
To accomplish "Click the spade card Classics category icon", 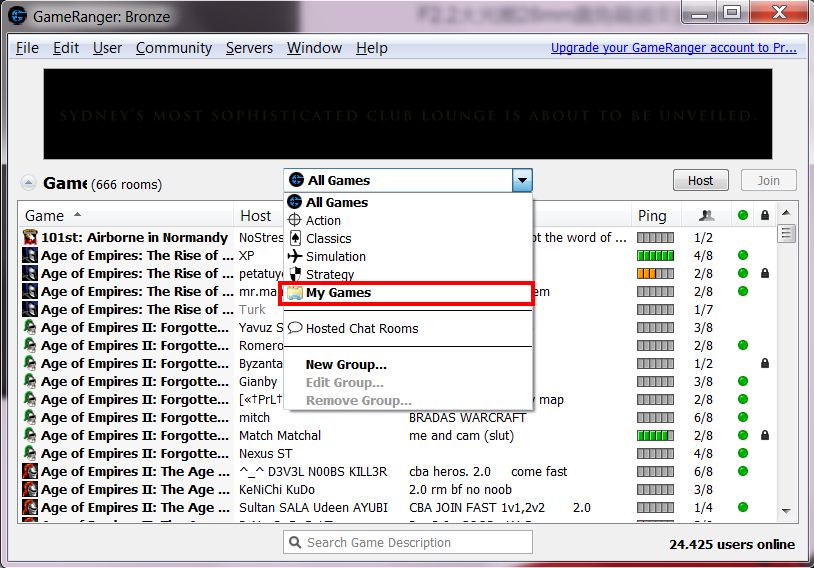I will point(294,238).
